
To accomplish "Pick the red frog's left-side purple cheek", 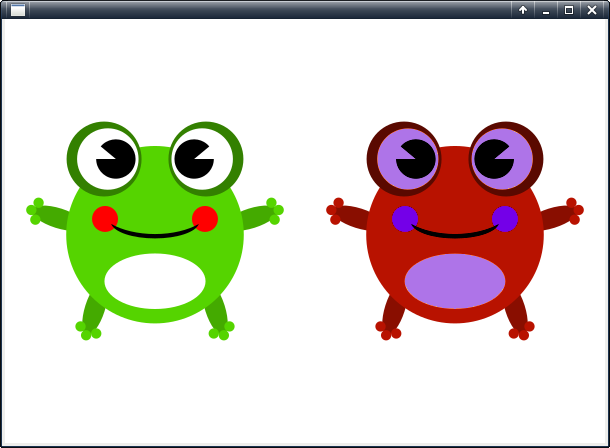I will tap(405, 219).
